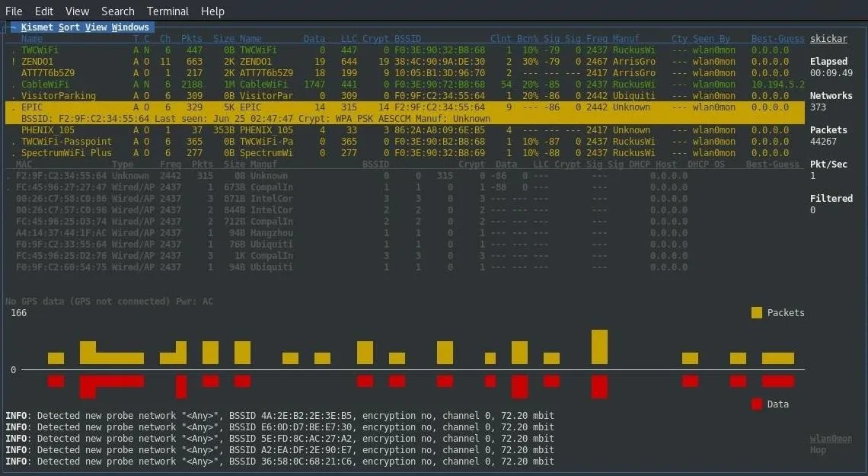Viewport: 868px width, 476px height.
Task: Select the ZEND01 network row
Action: point(404,62)
